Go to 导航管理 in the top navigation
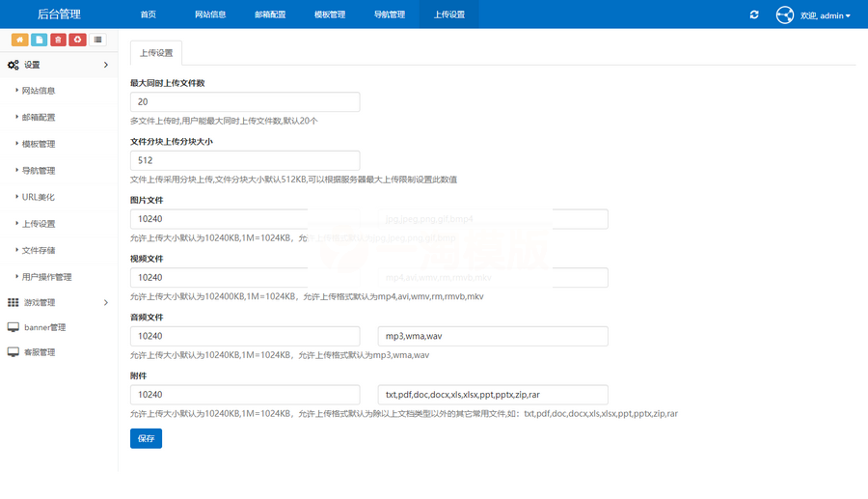Image resolution: width=868 pixels, height=499 pixels. click(x=390, y=14)
